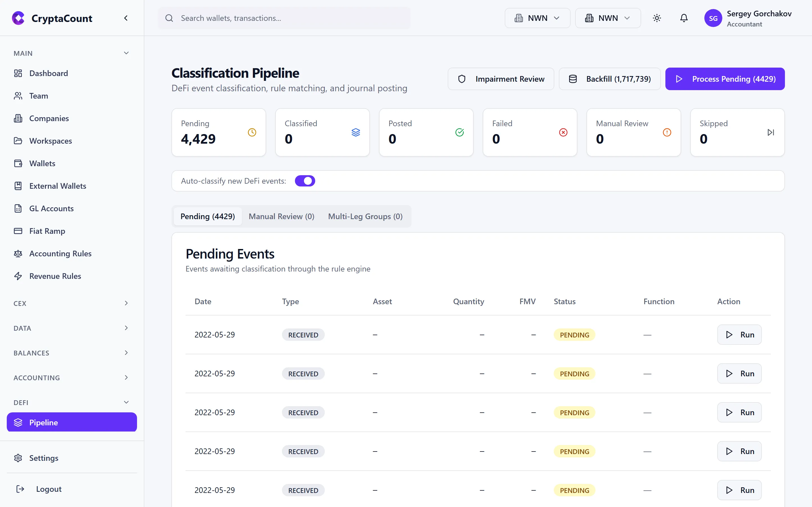Select the Wallets sidebar icon
Screen dimensions: 812x507
pos(18,163)
